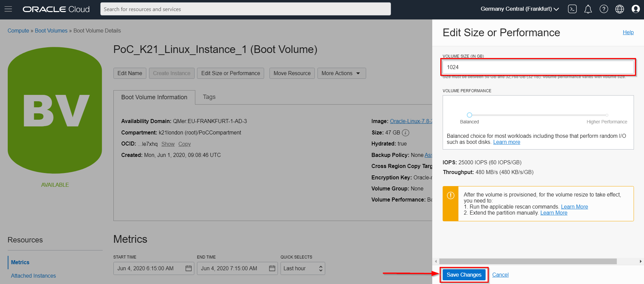
Task: Open the Last hour quick selects dropdown
Action: click(x=303, y=268)
